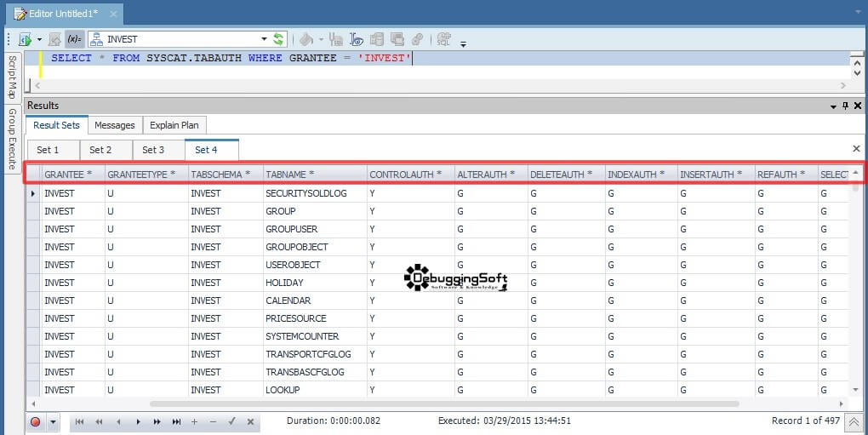The width and height of the screenshot is (868, 435).
Task: Add a new record with plus
Action: click(x=194, y=421)
